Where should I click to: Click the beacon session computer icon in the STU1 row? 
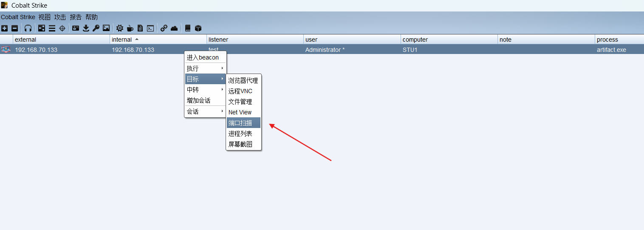(6, 50)
